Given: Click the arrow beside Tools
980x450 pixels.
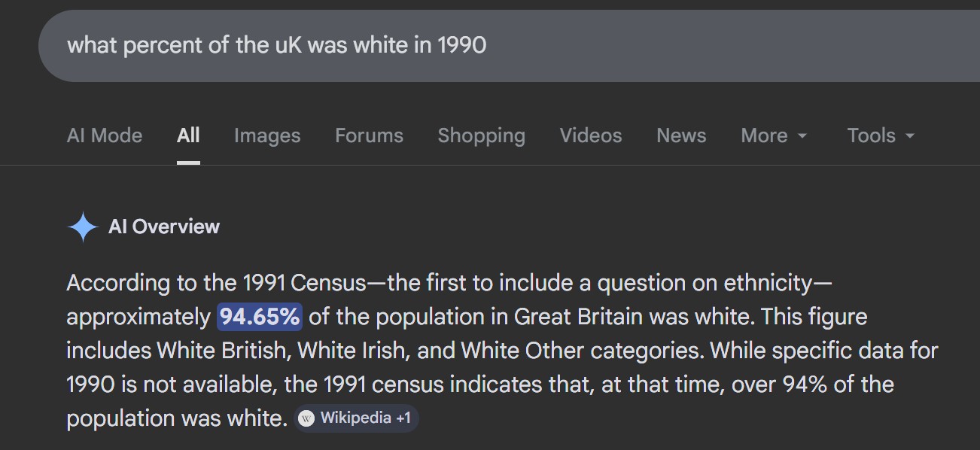Looking at the screenshot, I should pos(910,136).
